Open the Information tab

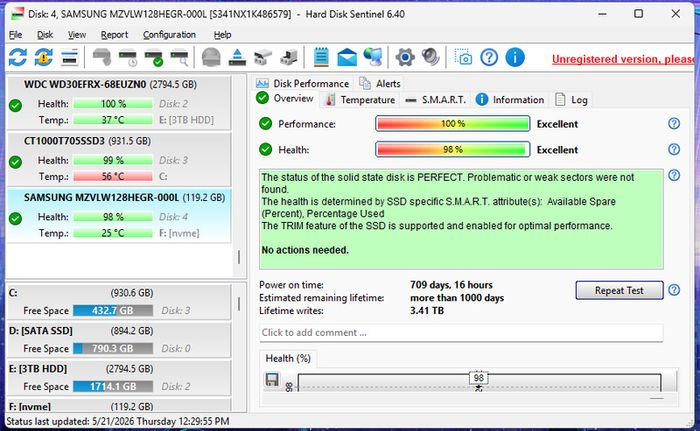coord(509,100)
